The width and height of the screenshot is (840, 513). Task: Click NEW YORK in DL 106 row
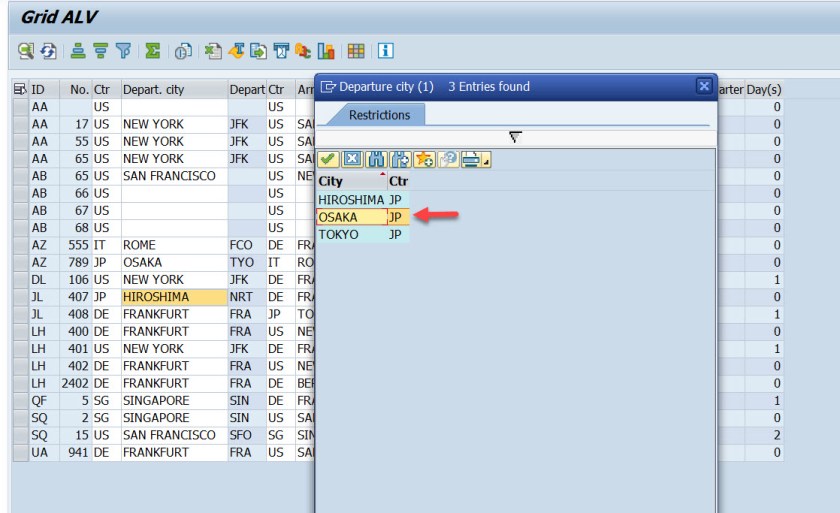click(174, 280)
